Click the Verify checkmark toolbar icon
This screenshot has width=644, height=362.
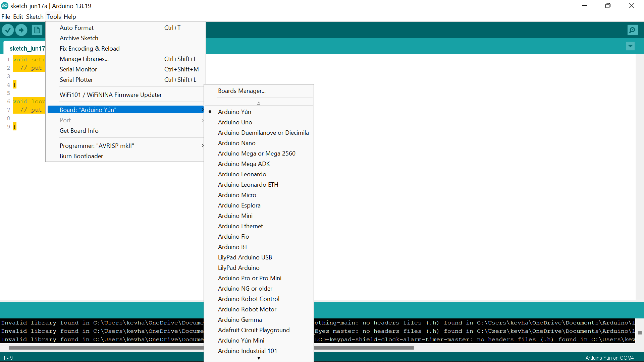point(8,30)
